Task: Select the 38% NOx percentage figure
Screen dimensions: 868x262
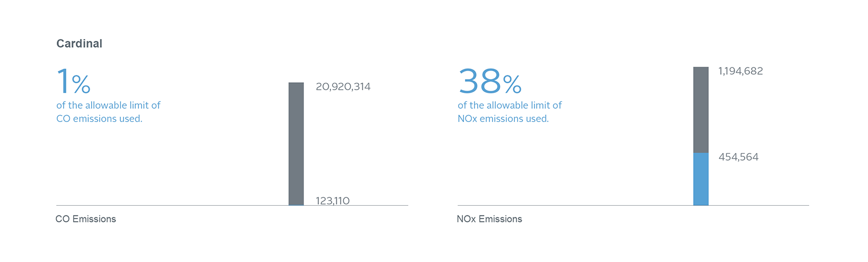Action: click(490, 81)
